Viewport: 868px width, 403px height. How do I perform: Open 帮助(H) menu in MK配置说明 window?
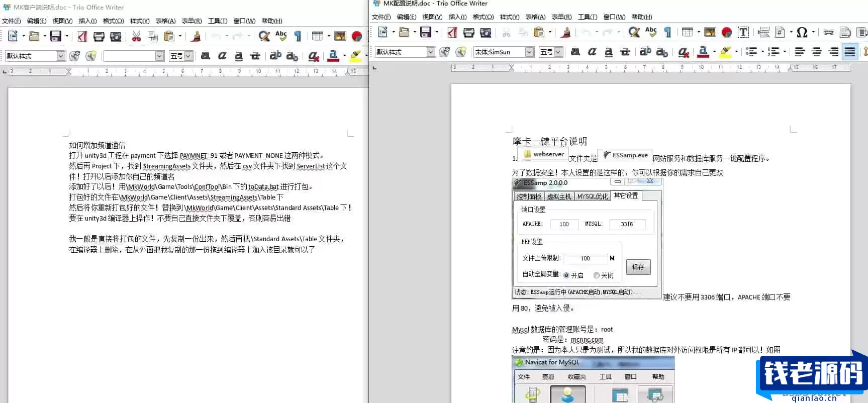tap(642, 17)
